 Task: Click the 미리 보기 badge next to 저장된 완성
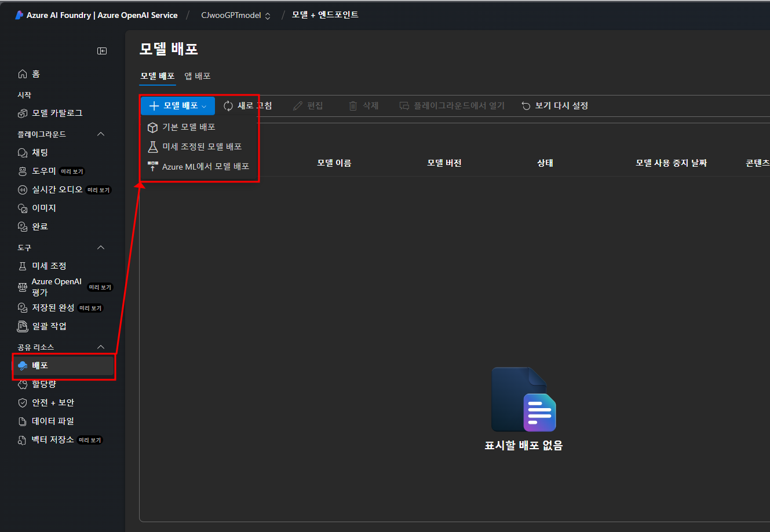point(90,308)
